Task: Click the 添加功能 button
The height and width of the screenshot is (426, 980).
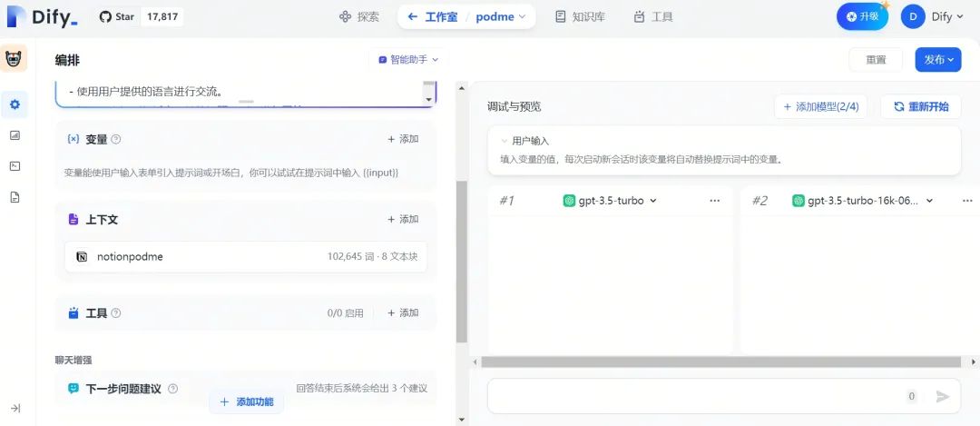Action: [246, 402]
